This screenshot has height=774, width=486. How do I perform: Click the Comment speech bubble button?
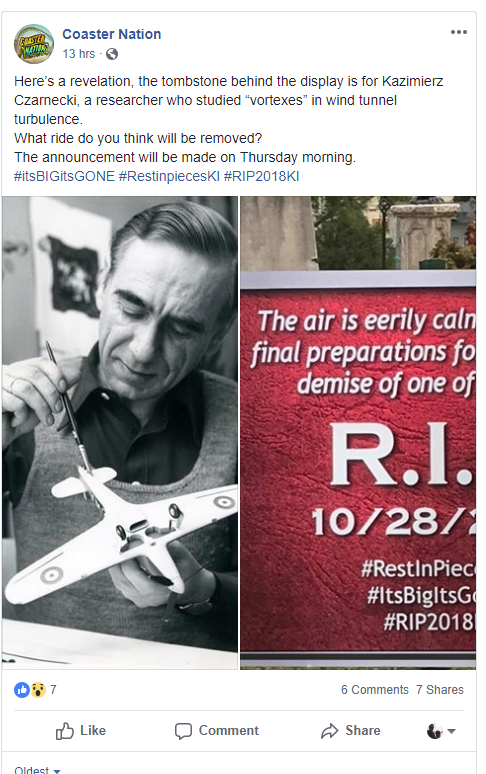(x=217, y=731)
